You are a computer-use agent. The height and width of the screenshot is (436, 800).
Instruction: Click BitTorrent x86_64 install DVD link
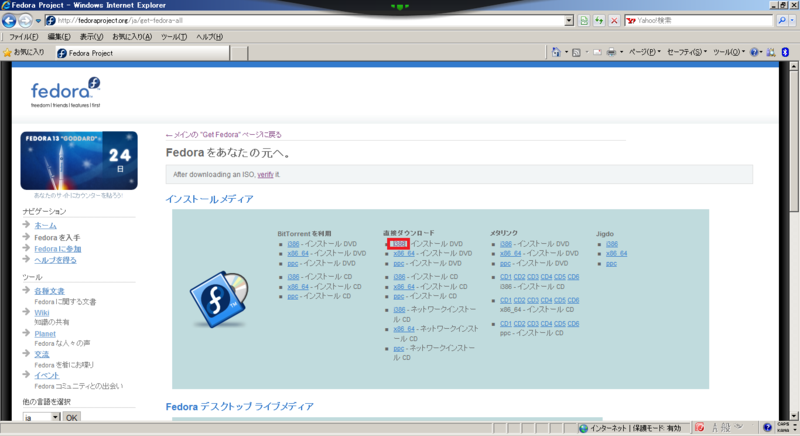[x=298, y=253]
